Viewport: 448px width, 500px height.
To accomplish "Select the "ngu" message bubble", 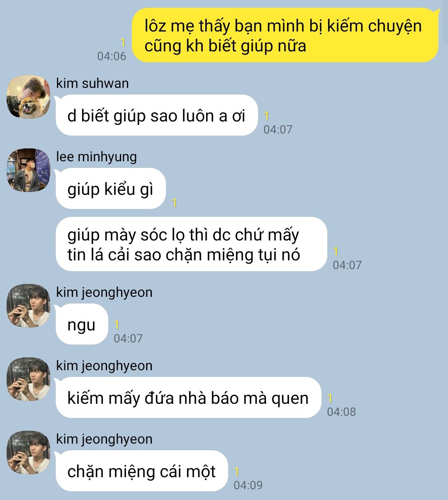I will (82, 324).
